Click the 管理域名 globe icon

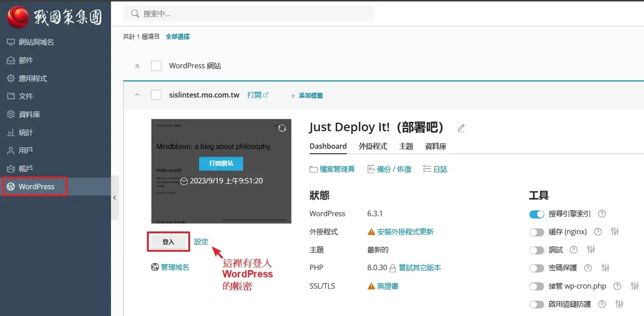[x=155, y=267]
